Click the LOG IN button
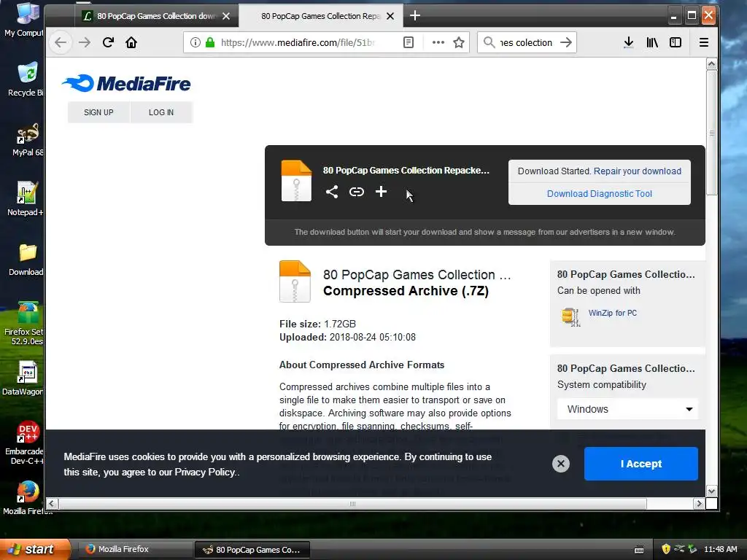 click(x=161, y=112)
